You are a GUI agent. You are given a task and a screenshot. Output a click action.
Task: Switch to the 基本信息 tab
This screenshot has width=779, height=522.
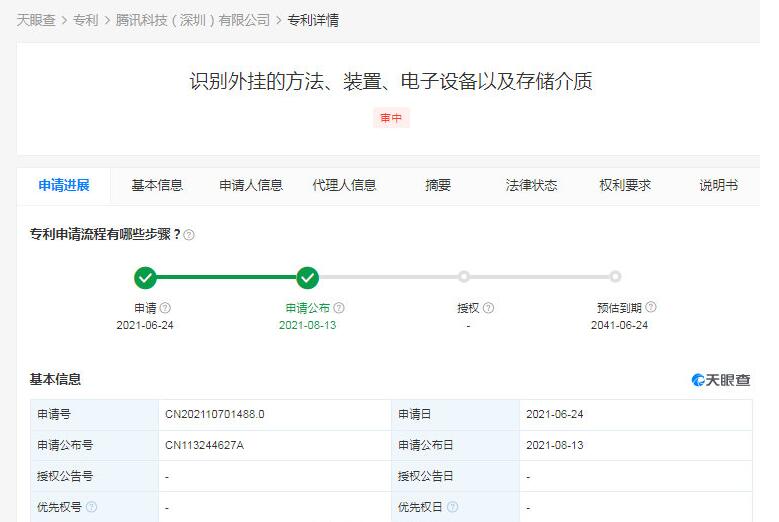click(157, 185)
